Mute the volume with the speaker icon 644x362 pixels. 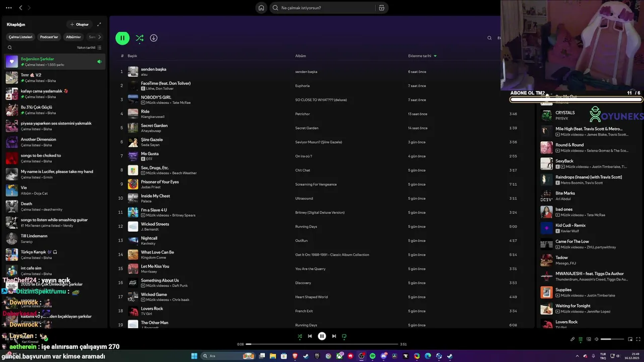click(596, 339)
